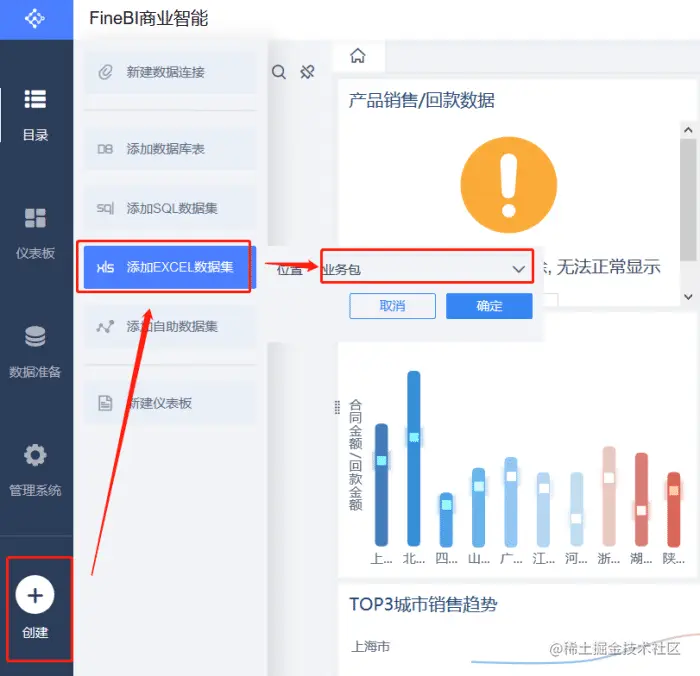Select 新建仪表板 menu entry
This screenshot has height=676, width=700.
click(170, 403)
